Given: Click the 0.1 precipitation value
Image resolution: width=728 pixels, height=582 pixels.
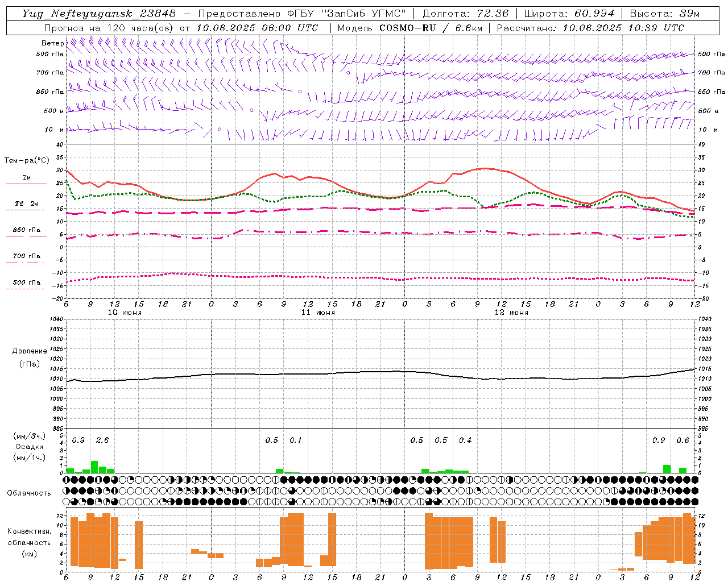Looking at the screenshot, I should tap(296, 440).
